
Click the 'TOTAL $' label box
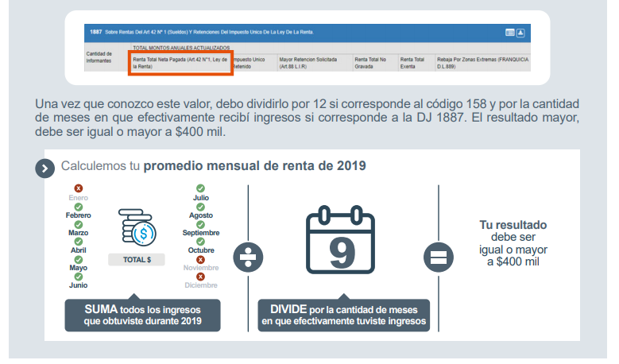tap(137, 260)
